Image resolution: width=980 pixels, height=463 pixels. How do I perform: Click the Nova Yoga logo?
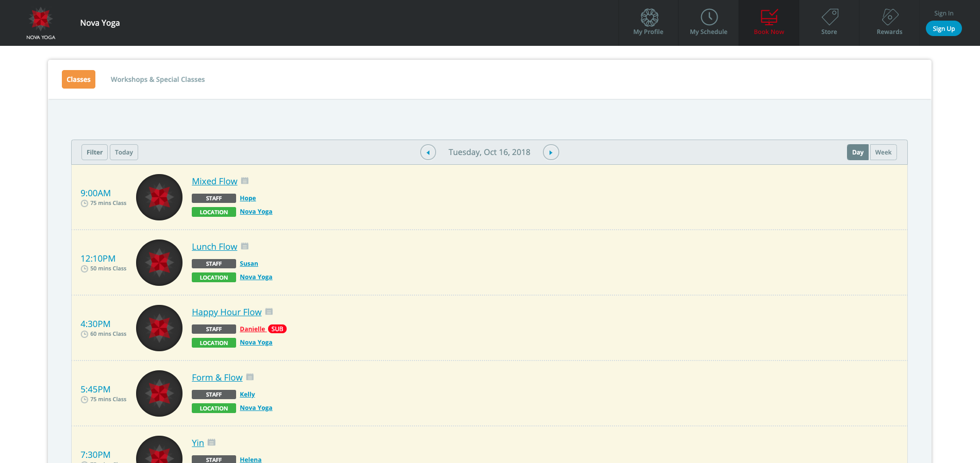[x=41, y=23]
